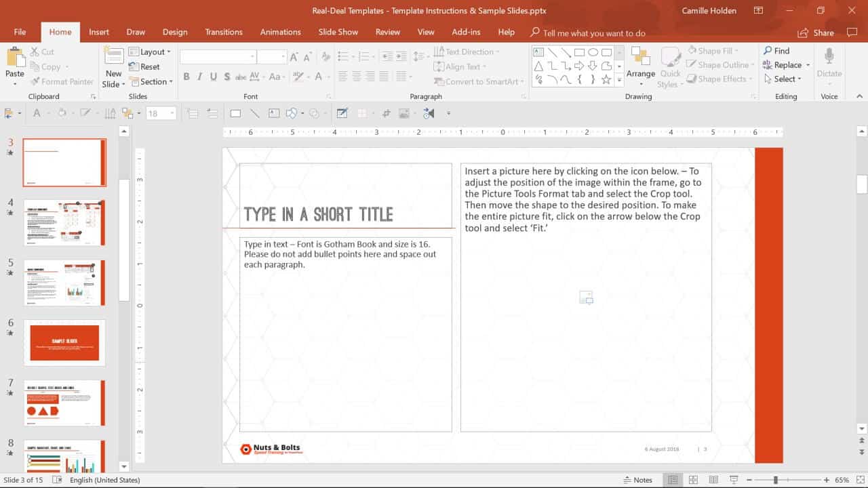868x488 pixels.
Task: Click the Notes button in status bar
Action: (x=637, y=480)
